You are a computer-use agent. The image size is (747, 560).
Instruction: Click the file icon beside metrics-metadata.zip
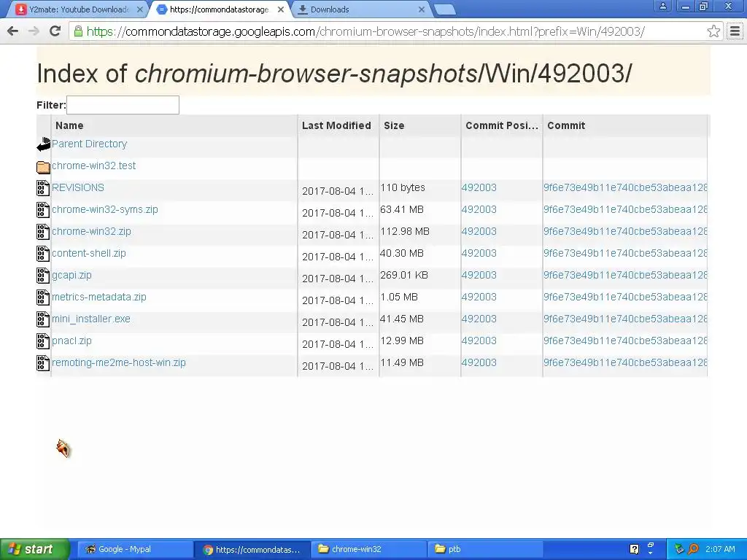43,297
